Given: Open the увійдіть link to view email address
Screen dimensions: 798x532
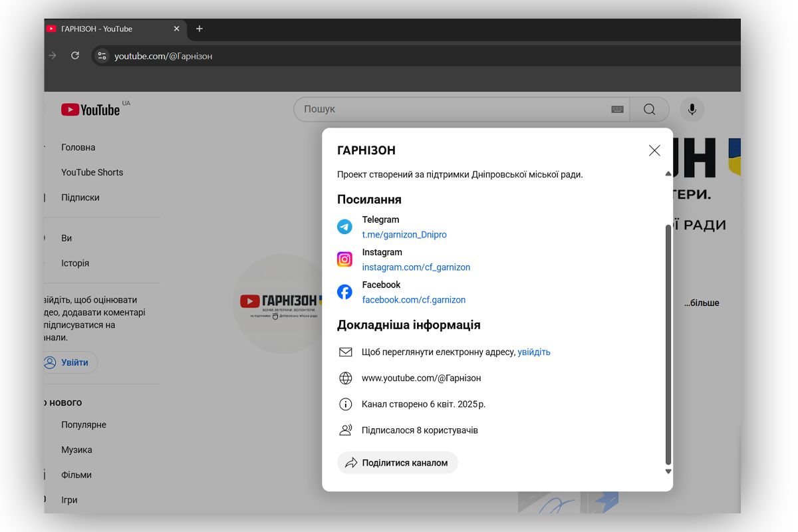Looking at the screenshot, I should click(x=534, y=352).
